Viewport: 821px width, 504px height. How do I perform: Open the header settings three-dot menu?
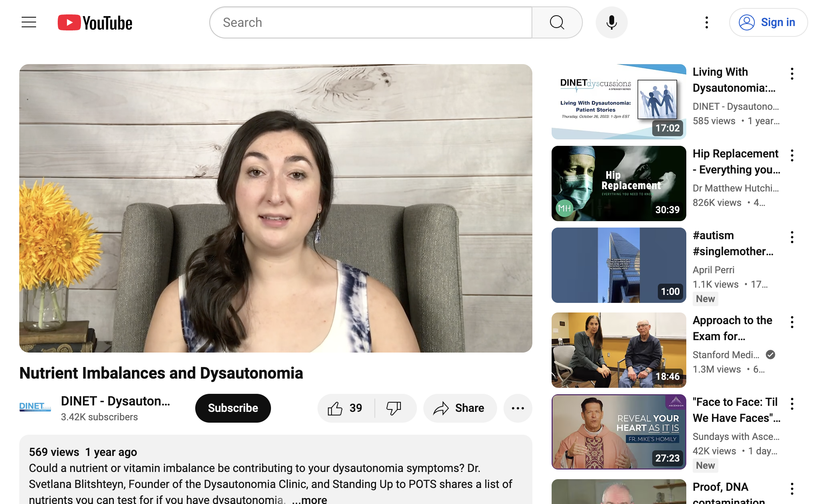point(707,22)
